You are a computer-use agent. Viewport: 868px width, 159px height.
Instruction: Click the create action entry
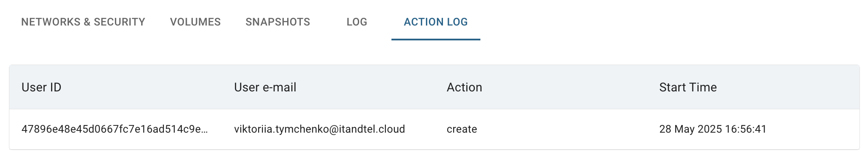[462, 129]
